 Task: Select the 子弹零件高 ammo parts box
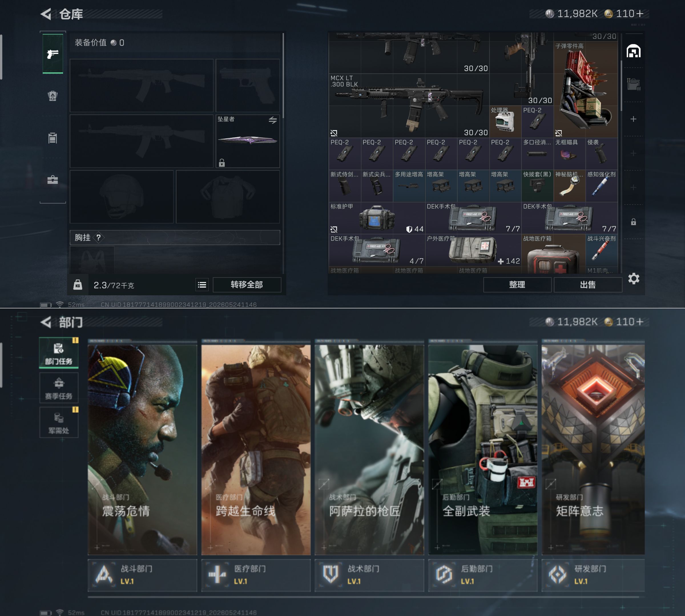(x=586, y=89)
